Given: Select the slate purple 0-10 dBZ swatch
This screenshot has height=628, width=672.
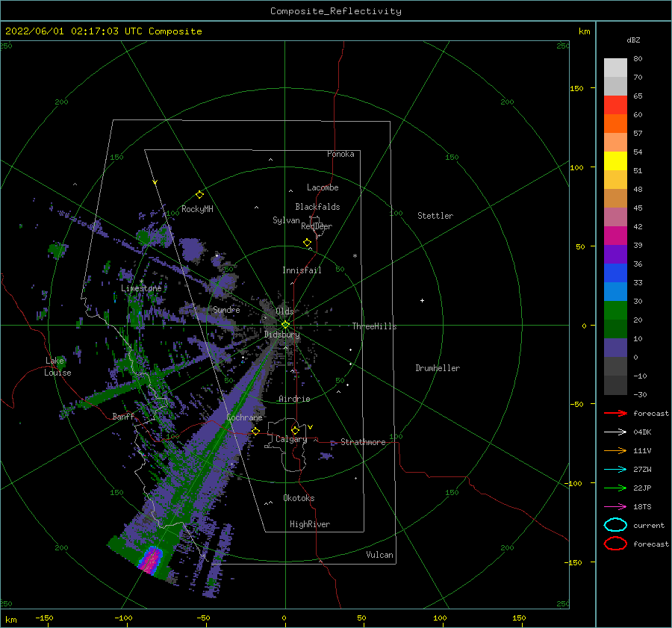Looking at the screenshot, I should pyautogui.click(x=615, y=348).
